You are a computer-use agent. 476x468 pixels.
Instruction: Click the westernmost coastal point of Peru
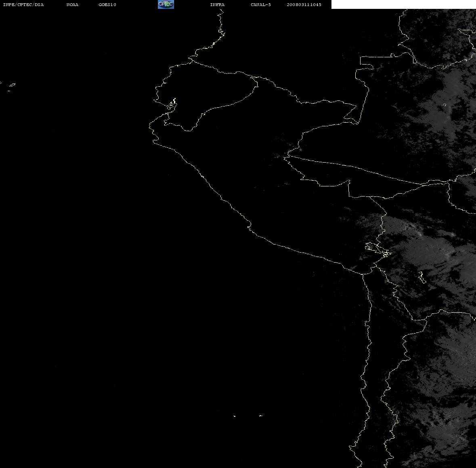tap(149, 125)
